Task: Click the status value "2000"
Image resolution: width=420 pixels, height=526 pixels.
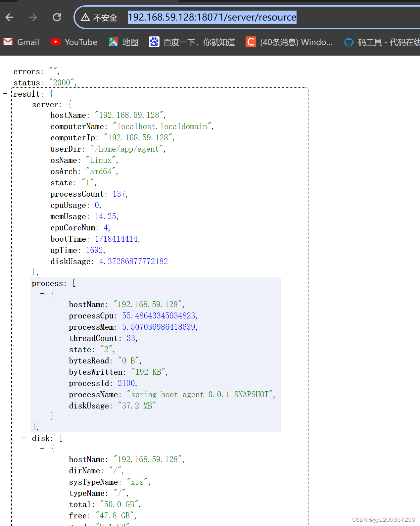Action: (x=62, y=82)
